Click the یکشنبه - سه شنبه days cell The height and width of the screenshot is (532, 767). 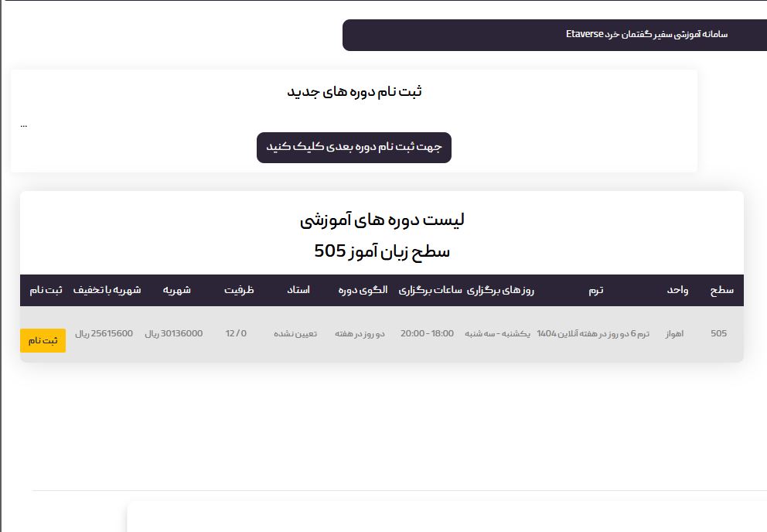(497, 334)
